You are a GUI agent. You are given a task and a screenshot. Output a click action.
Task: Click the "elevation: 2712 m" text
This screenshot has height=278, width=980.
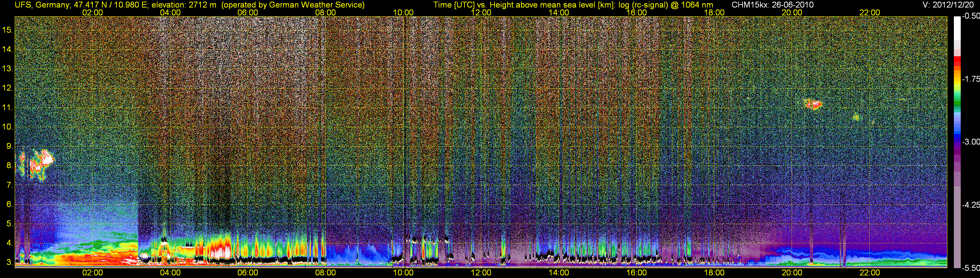click(184, 5)
